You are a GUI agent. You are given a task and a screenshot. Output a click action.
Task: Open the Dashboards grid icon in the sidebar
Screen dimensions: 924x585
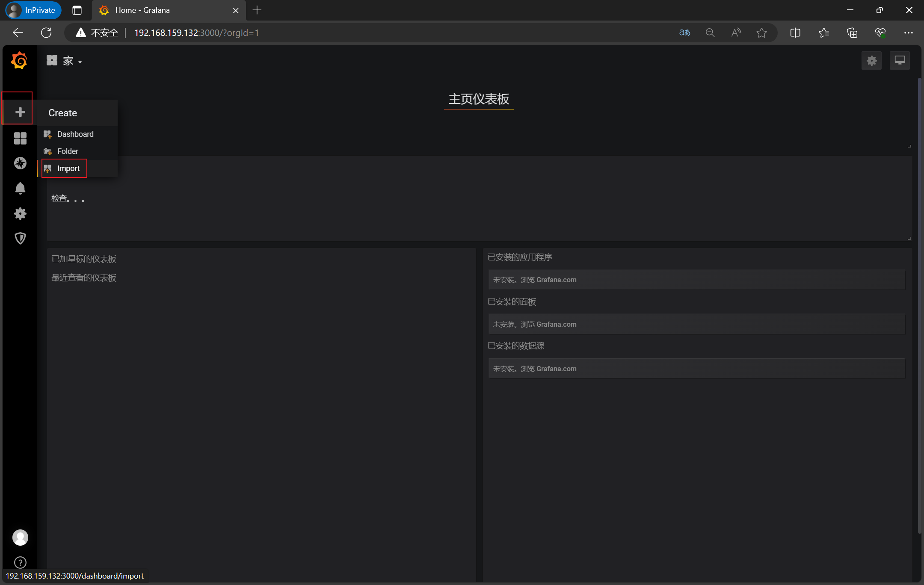[x=20, y=138]
